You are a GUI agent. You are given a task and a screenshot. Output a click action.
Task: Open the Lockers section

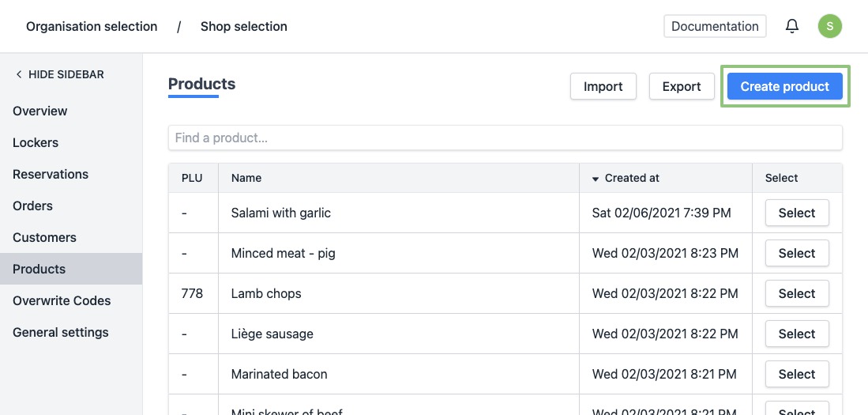point(36,142)
